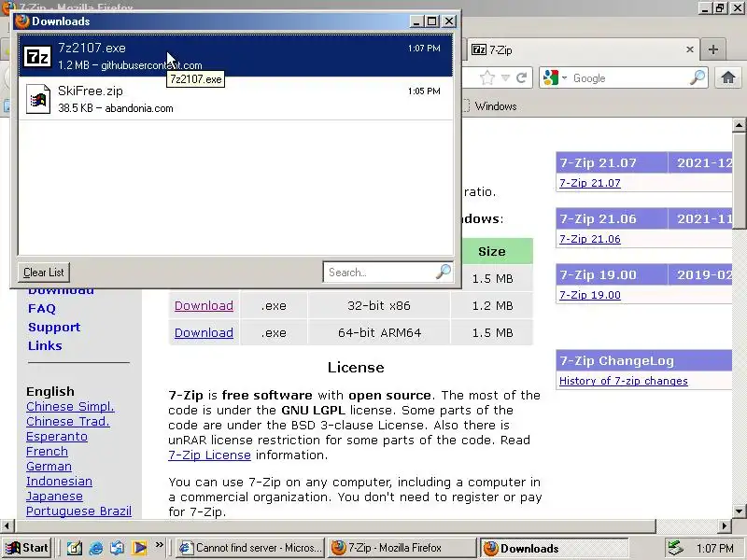The width and height of the screenshot is (747, 560).
Task: Launch Outlook Express from quick launch
Action: pyautogui.click(x=118, y=548)
